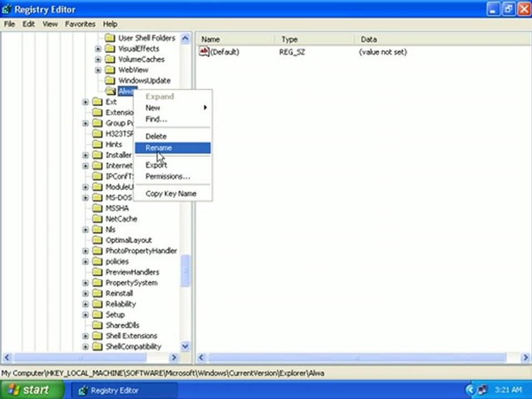Screen dimensions: 532x399
Task: Click the network tray icon
Action: click(x=483, y=390)
